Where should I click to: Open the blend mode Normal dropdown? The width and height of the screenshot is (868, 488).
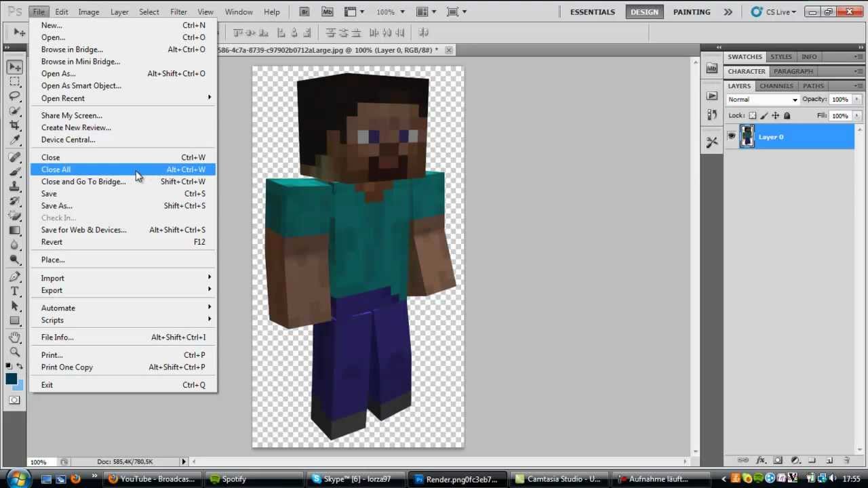(x=763, y=100)
